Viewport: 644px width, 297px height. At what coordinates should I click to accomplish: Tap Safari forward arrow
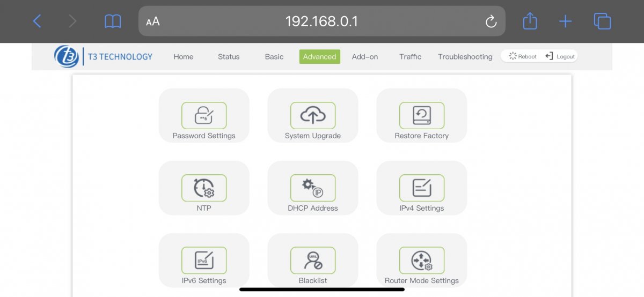coord(73,21)
